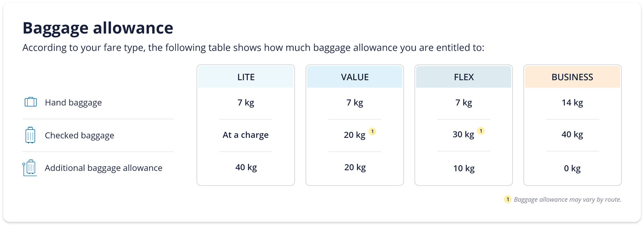Select the BUSINESS fare column header

coord(572,77)
